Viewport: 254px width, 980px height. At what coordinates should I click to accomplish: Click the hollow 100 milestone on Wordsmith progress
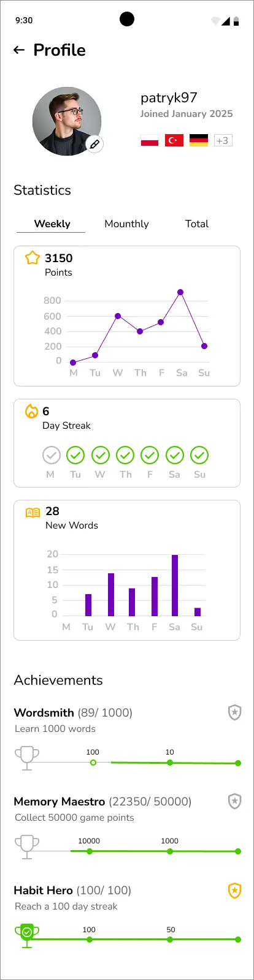click(x=93, y=763)
